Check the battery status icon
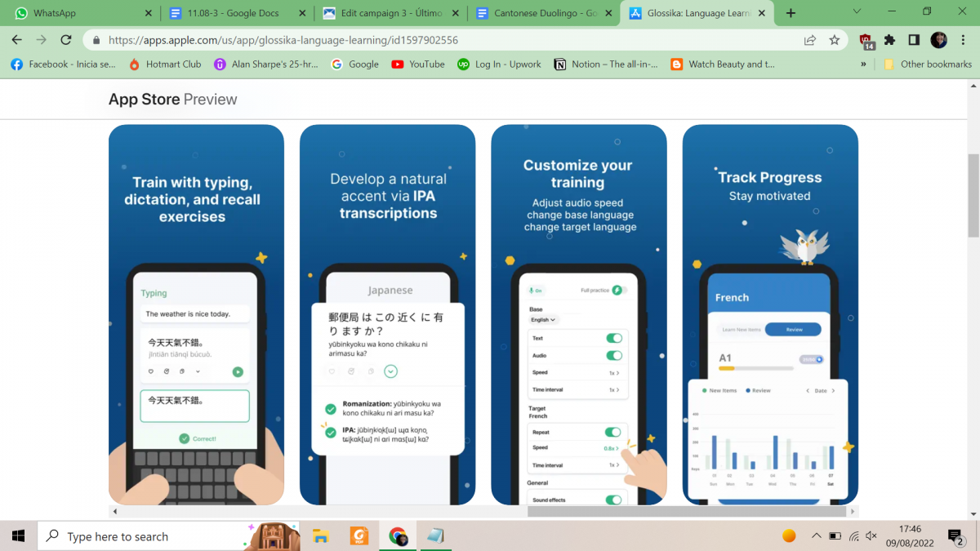 tap(835, 536)
